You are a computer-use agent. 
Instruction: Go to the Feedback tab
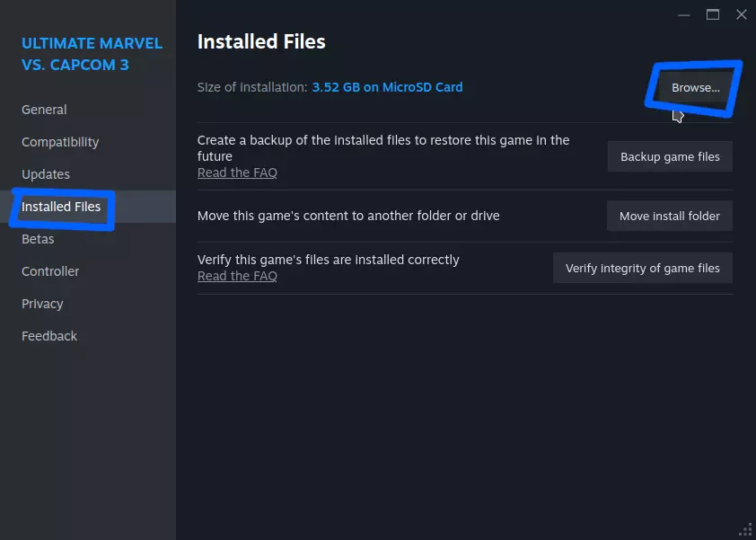[x=49, y=336]
